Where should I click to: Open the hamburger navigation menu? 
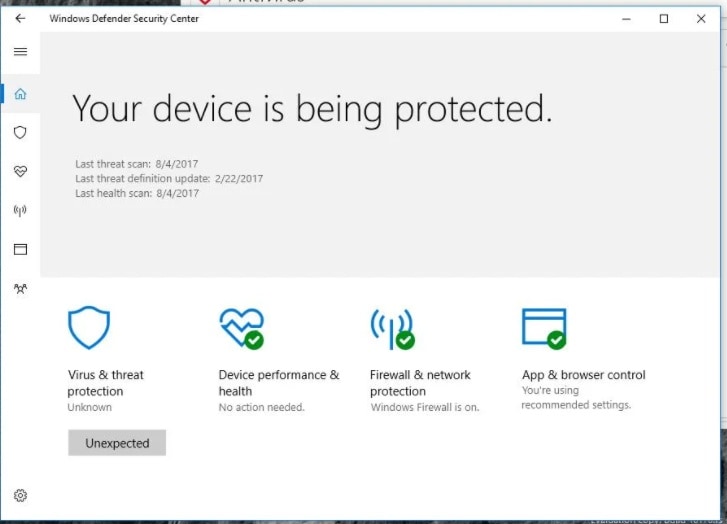coord(20,52)
